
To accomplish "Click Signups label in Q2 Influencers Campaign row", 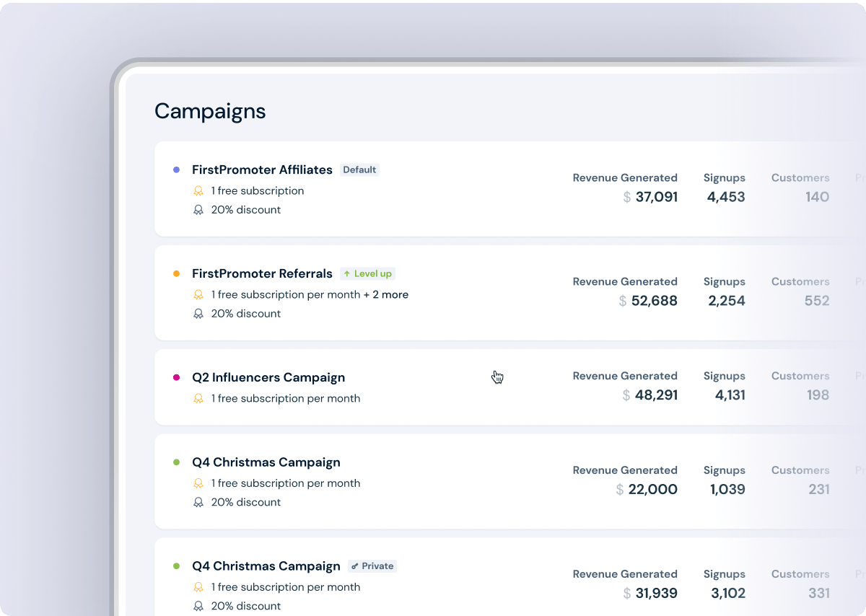I will tap(725, 377).
